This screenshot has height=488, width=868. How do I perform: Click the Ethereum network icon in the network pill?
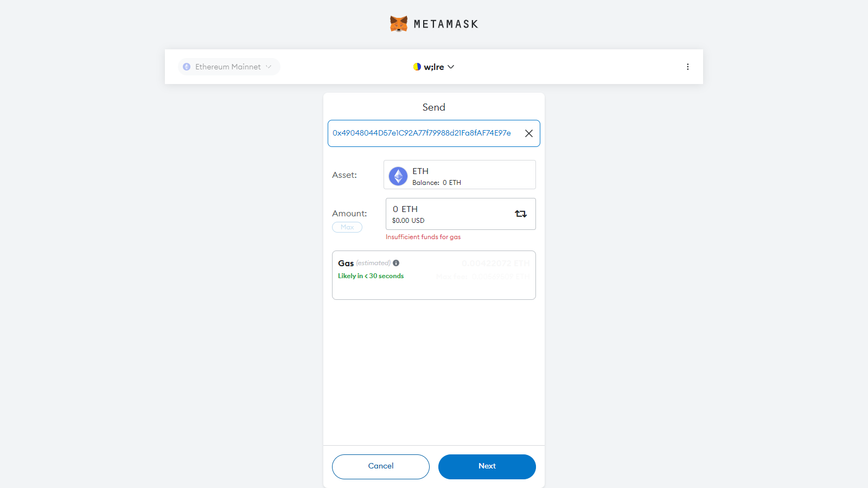pos(187,67)
